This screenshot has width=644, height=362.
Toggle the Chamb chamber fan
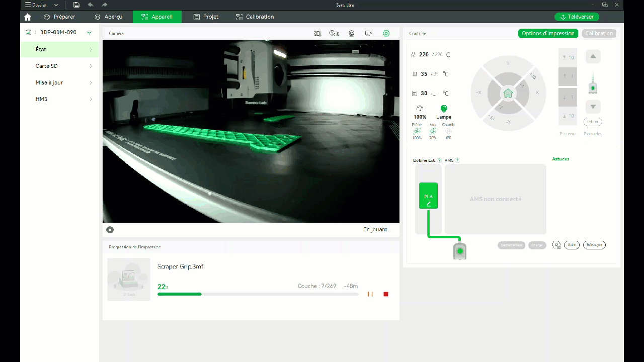448,131
